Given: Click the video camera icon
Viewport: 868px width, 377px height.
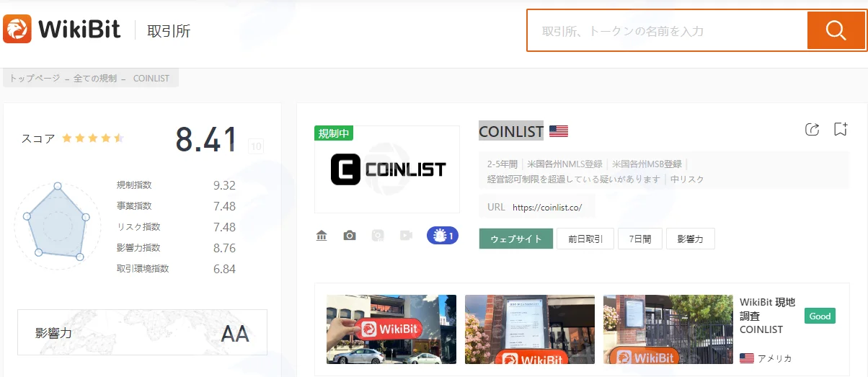Looking at the screenshot, I should click(406, 235).
